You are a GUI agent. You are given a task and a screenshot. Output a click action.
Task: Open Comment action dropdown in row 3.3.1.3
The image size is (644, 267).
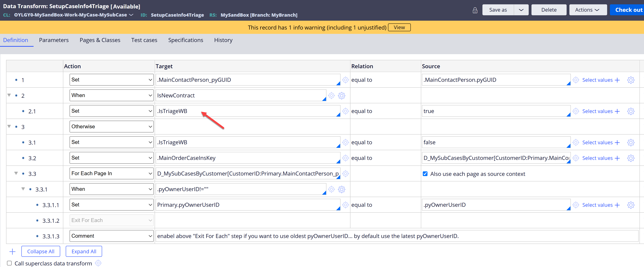tap(111, 236)
